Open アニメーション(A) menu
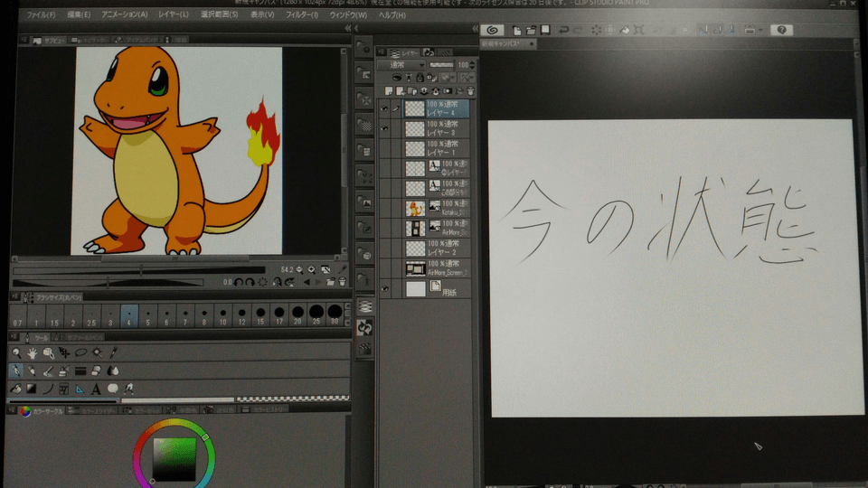 (125, 15)
